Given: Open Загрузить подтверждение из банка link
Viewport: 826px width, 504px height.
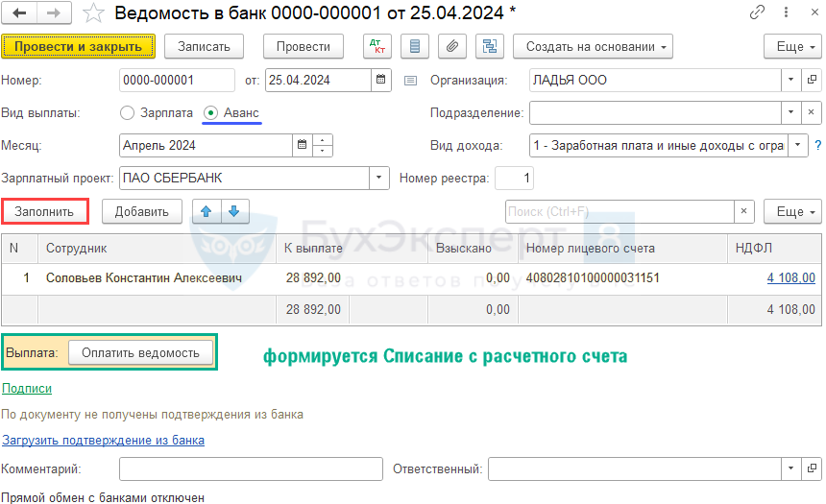Looking at the screenshot, I should (104, 440).
